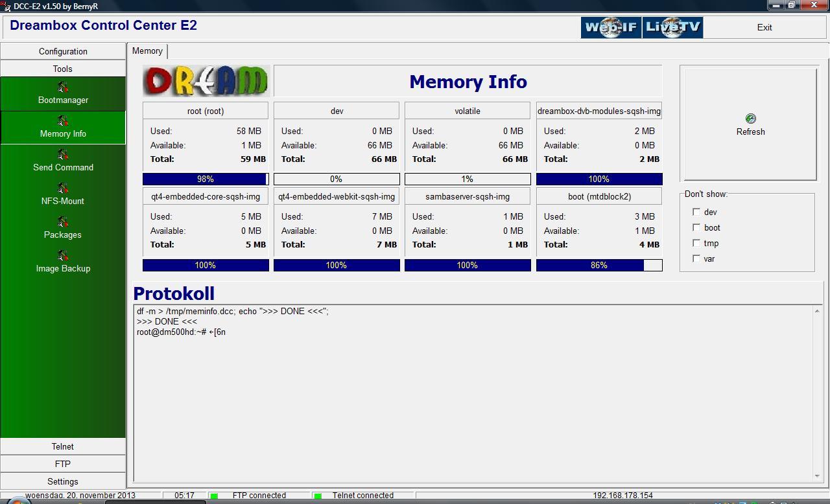Click the '>>> DONE <<<' log line
Image resolution: width=830 pixels, height=504 pixels.
tap(167, 321)
